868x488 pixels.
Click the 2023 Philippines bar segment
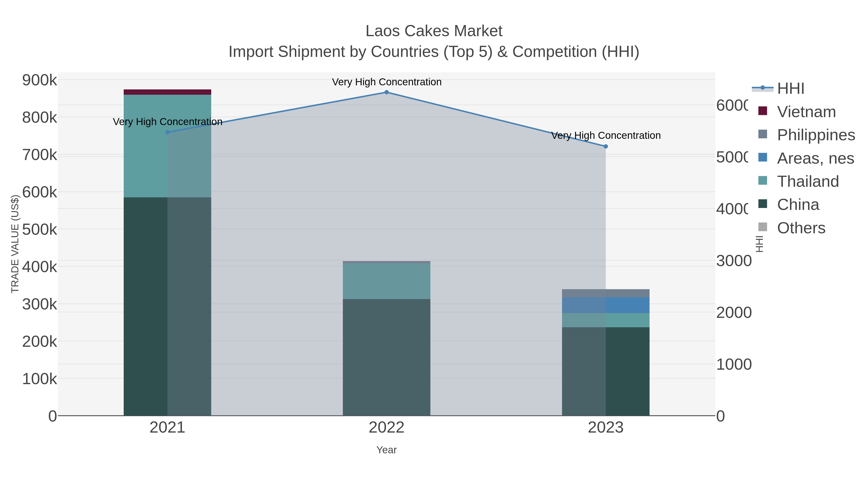(605, 293)
